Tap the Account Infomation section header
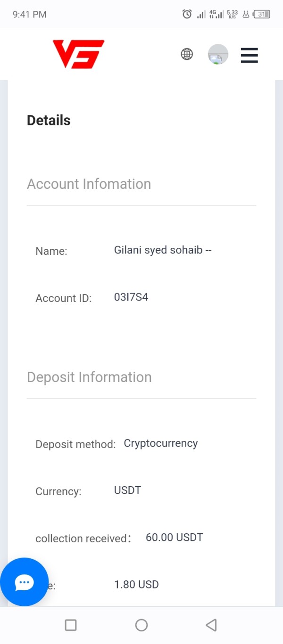Viewport: 283px width, 644px height. 89,184
